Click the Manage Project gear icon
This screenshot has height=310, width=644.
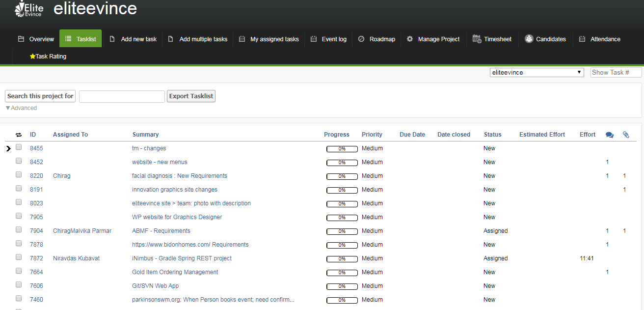click(x=410, y=39)
